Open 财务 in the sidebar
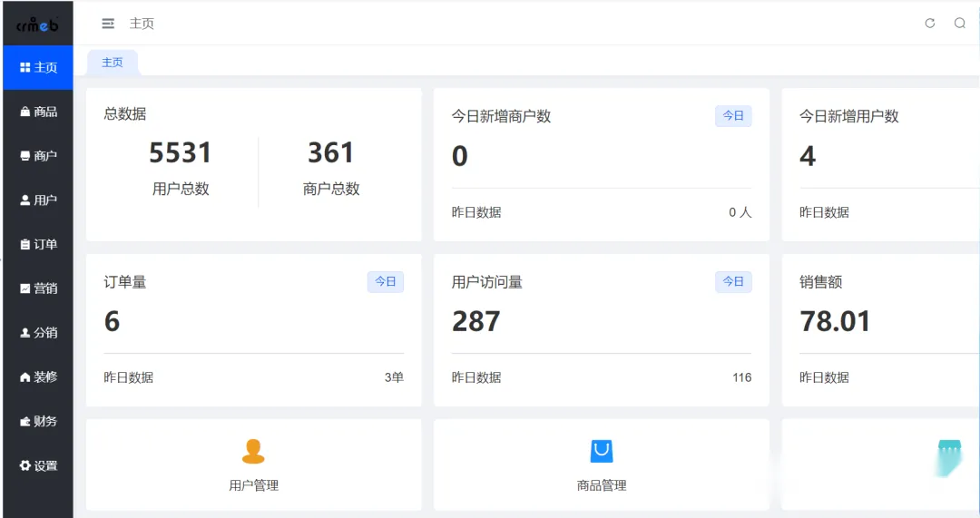 (x=38, y=421)
